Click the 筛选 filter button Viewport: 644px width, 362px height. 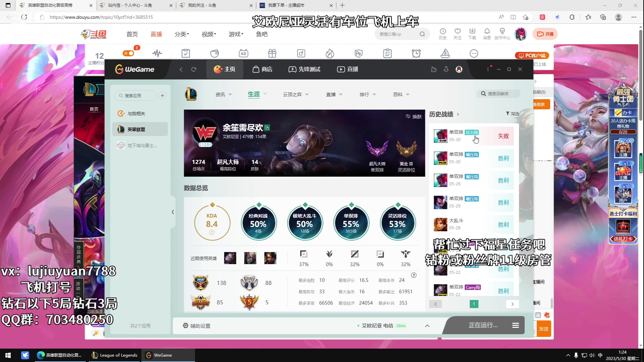[x=512, y=114]
